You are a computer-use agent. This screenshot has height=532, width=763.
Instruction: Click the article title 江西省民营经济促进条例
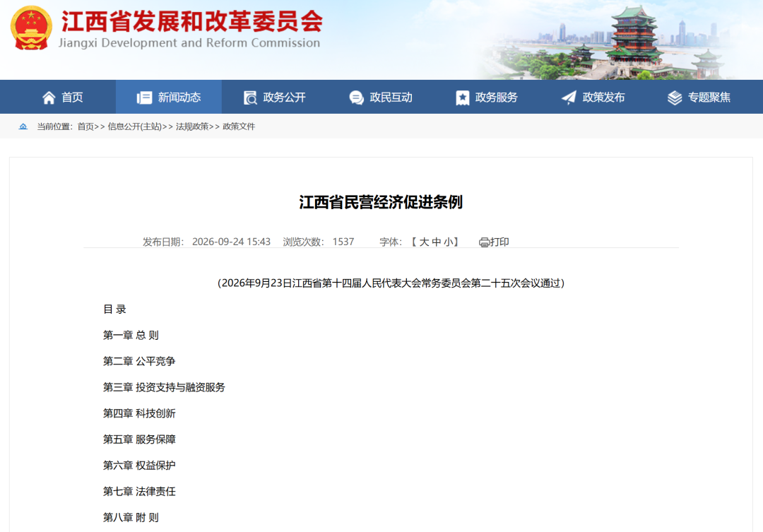pyautogui.click(x=381, y=202)
